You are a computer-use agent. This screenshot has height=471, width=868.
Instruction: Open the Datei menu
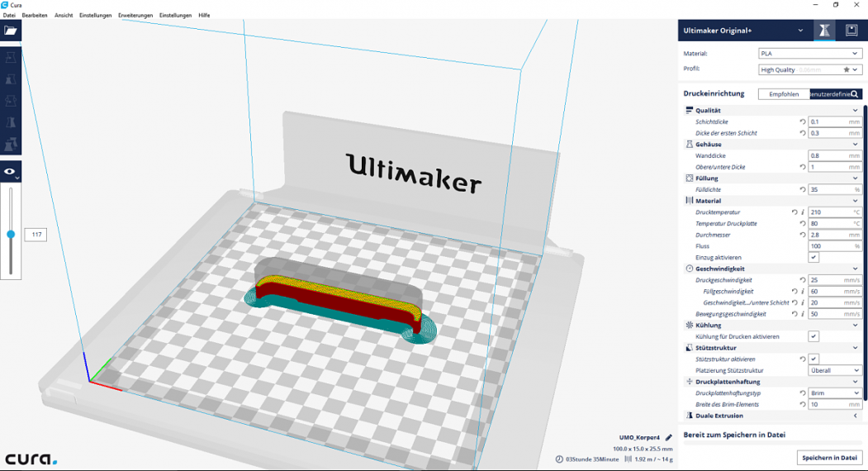pyautogui.click(x=9, y=16)
